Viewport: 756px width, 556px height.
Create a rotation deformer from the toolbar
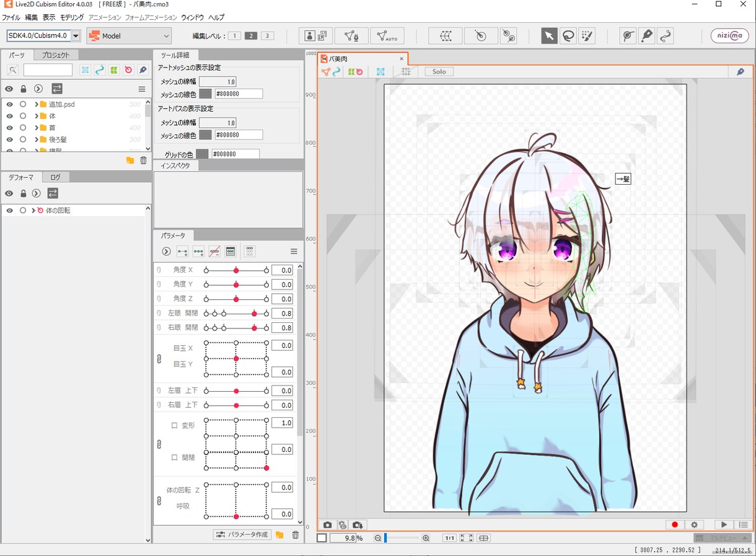(481, 36)
